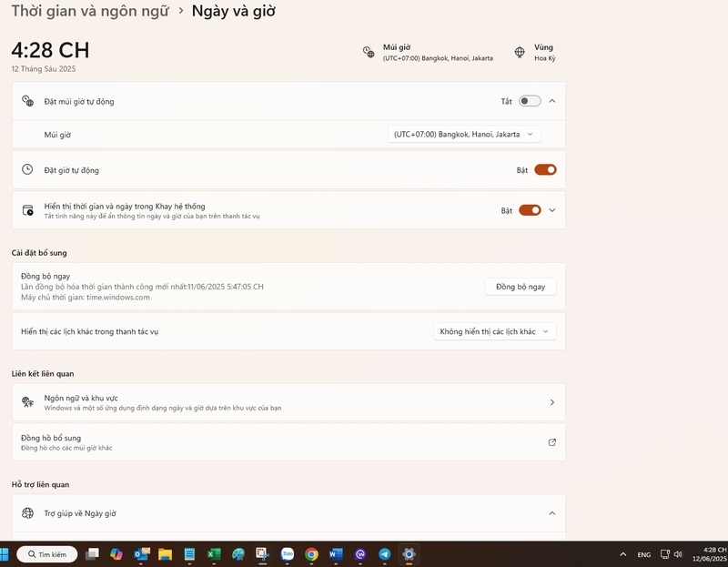Open network status tray icon
The image size is (728, 567).
point(665,554)
